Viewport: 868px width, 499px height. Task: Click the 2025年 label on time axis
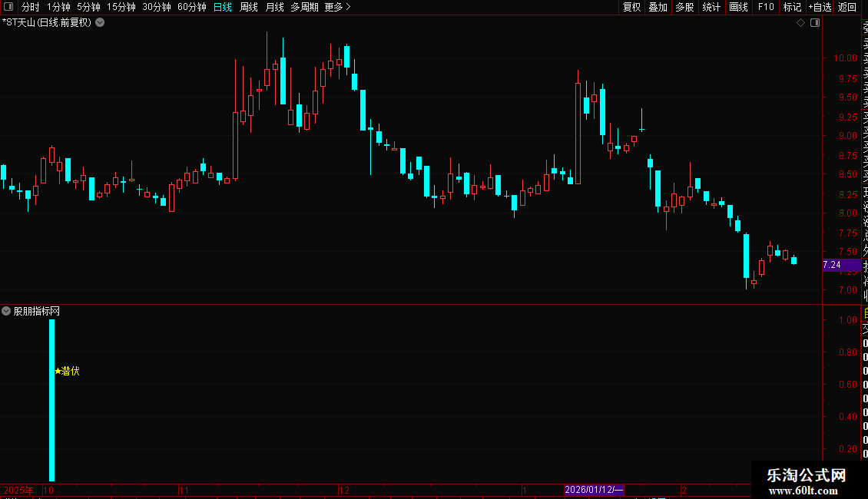18,490
